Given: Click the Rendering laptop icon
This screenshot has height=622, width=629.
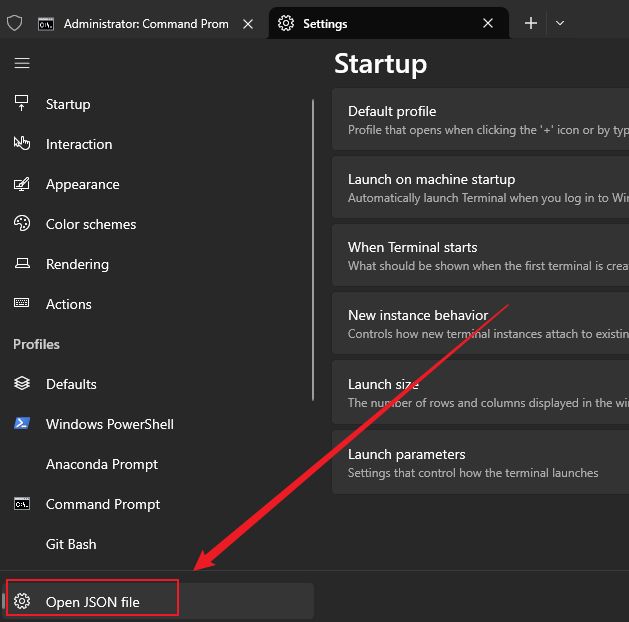Looking at the screenshot, I should [x=22, y=263].
